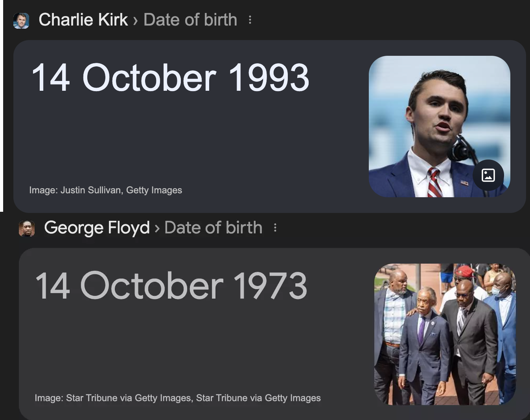Click the second 'Star Tribune via Getty Images' credit
The width and height of the screenshot is (530, 420).
[258, 398]
